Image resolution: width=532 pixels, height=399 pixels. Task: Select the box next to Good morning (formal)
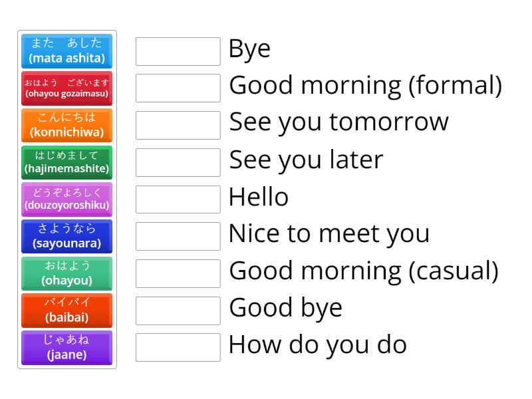pyautogui.click(x=178, y=88)
